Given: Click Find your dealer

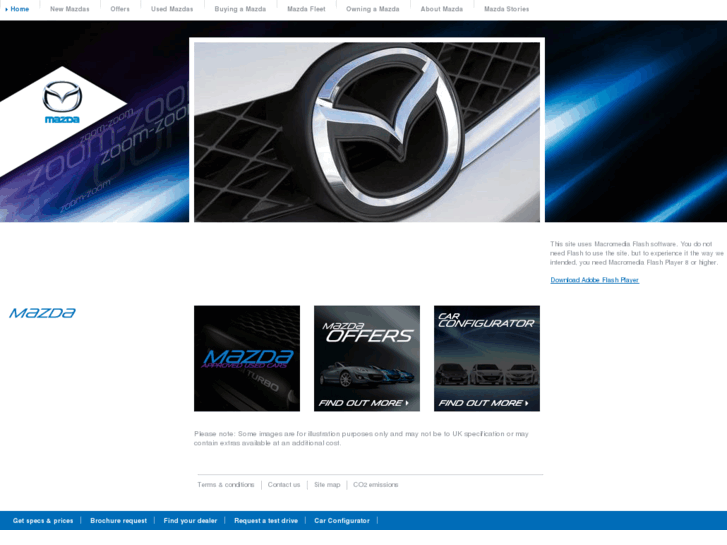Looking at the screenshot, I should 190,520.
